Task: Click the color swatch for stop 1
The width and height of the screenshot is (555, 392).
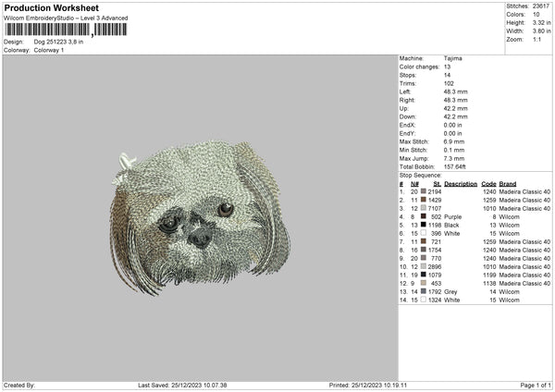Action: (424, 191)
